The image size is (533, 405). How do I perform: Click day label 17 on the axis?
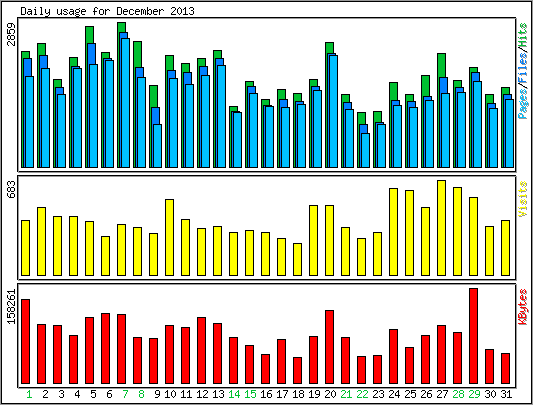[x=282, y=394]
